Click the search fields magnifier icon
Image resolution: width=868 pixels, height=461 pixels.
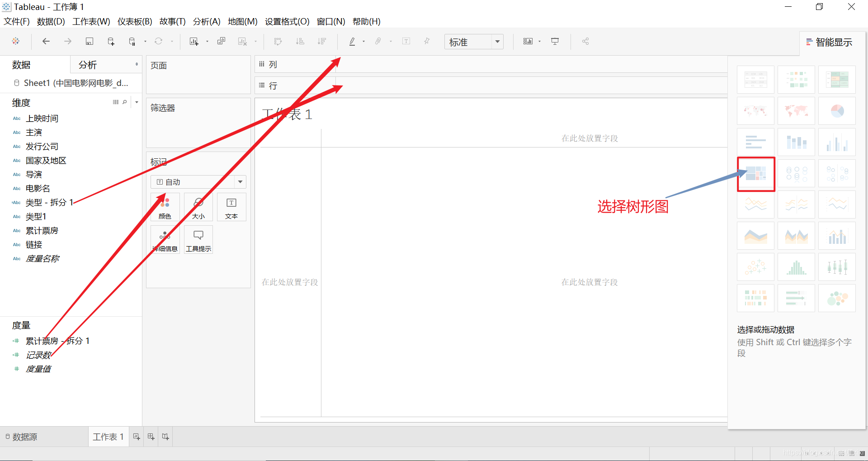point(125,102)
